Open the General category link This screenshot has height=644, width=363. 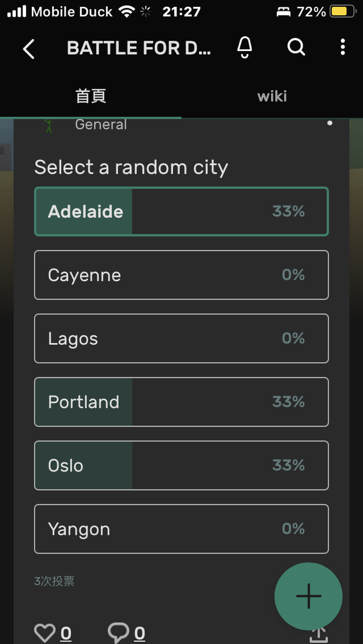pyautogui.click(x=101, y=124)
